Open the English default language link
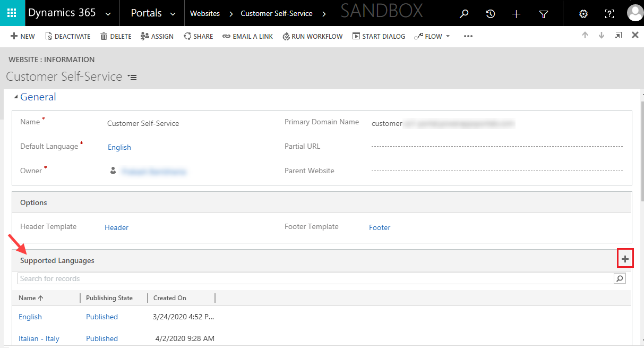Viewport: 644px width, 348px height. pos(119,147)
